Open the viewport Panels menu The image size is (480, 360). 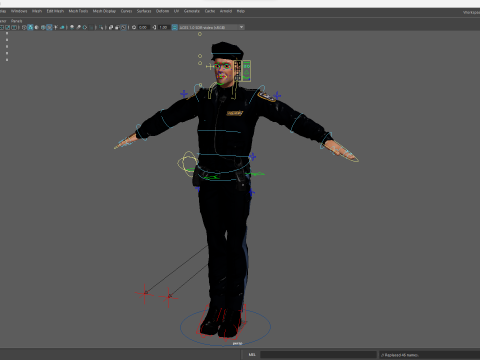point(16,21)
